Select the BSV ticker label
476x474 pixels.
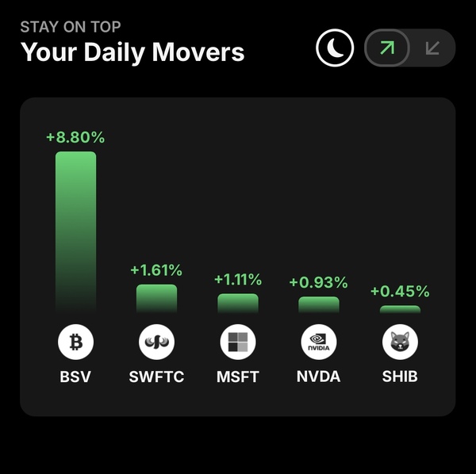(x=75, y=377)
